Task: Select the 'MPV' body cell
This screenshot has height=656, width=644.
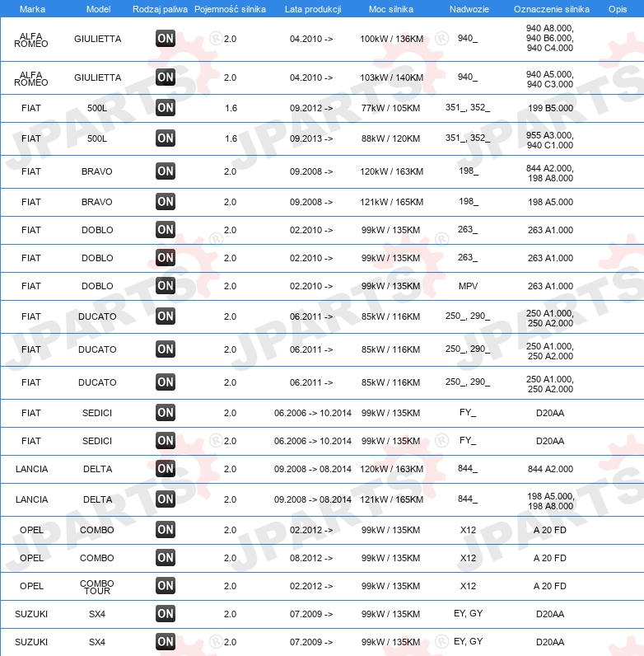Action: [x=468, y=286]
